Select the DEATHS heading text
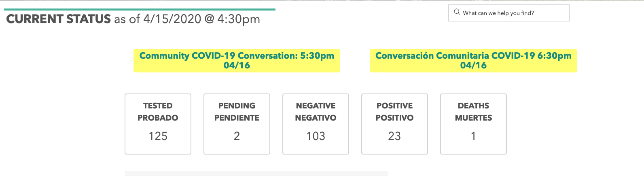 pos(473,106)
